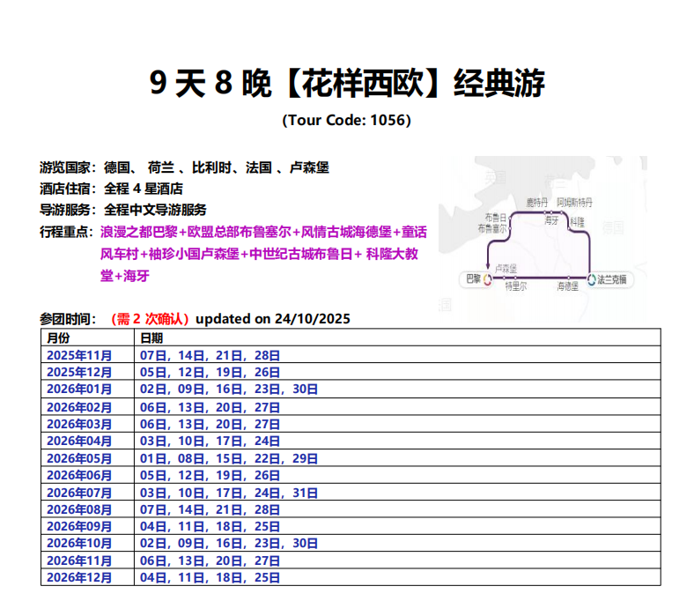Click the Paris (巴黎) circular marker icon
Viewport: 694px width, 616px height.
coord(488,279)
